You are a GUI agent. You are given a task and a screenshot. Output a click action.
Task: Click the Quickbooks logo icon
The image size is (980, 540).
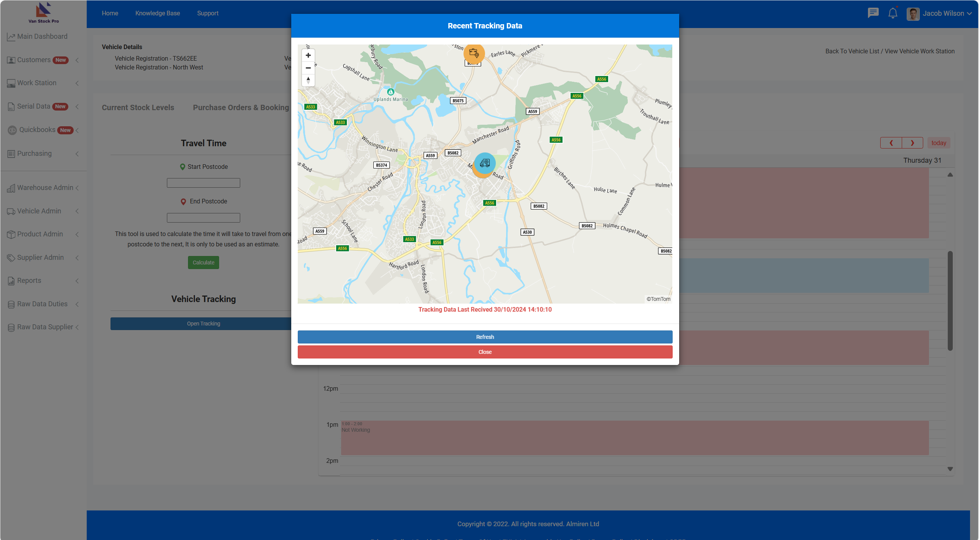click(12, 130)
